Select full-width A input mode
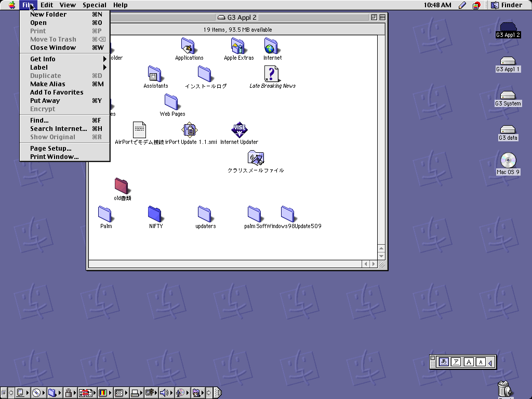The width and height of the screenshot is (532, 399). pos(469,362)
